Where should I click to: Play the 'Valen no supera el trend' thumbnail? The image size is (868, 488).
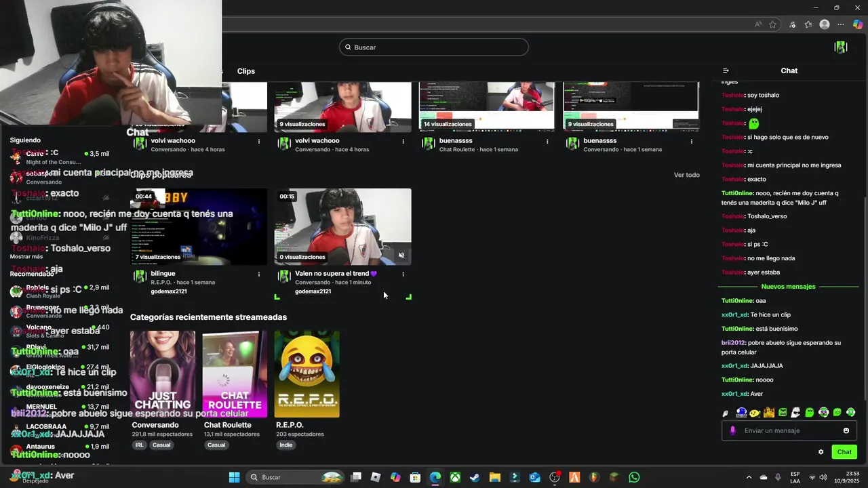(x=342, y=227)
